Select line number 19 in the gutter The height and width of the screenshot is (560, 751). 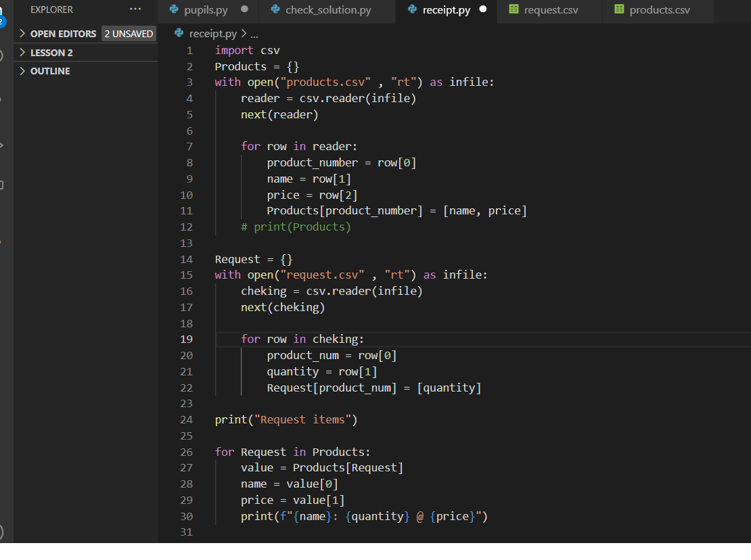tap(186, 339)
